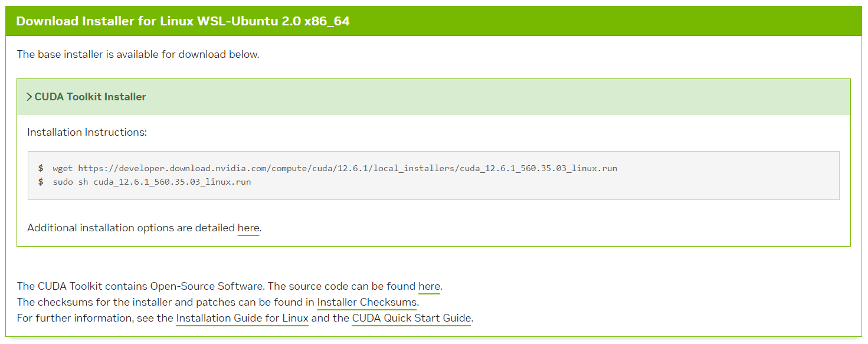Open the CUDA Quick Start Guide link
Image resolution: width=868 pixels, height=344 pixels.
point(411,318)
